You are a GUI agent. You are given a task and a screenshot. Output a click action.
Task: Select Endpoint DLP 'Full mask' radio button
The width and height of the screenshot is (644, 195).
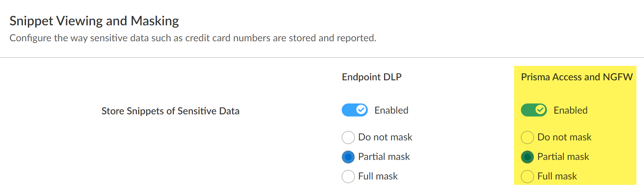pyautogui.click(x=348, y=177)
